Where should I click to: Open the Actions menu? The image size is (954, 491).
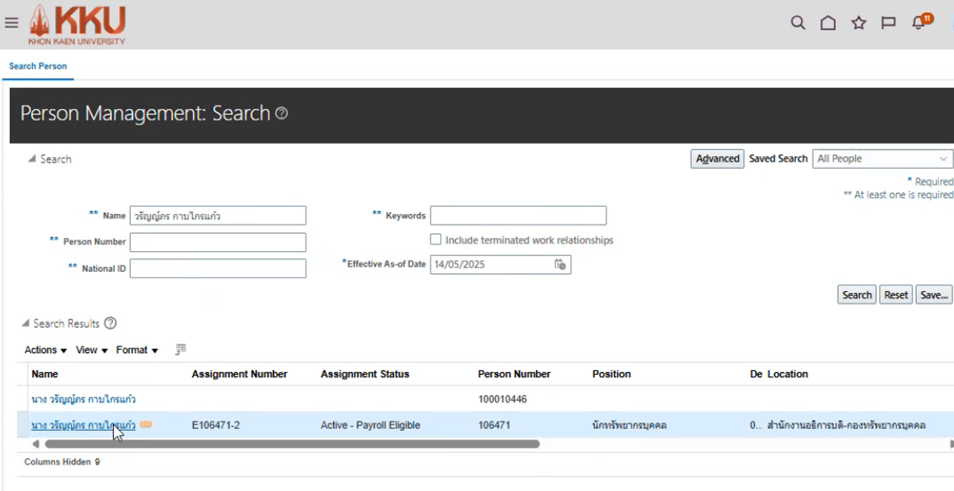click(45, 350)
